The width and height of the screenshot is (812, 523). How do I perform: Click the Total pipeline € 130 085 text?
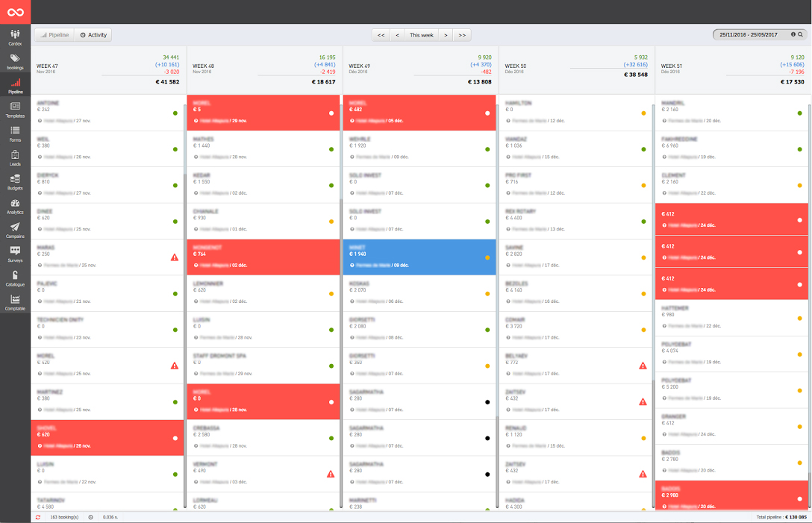(781, 517)
